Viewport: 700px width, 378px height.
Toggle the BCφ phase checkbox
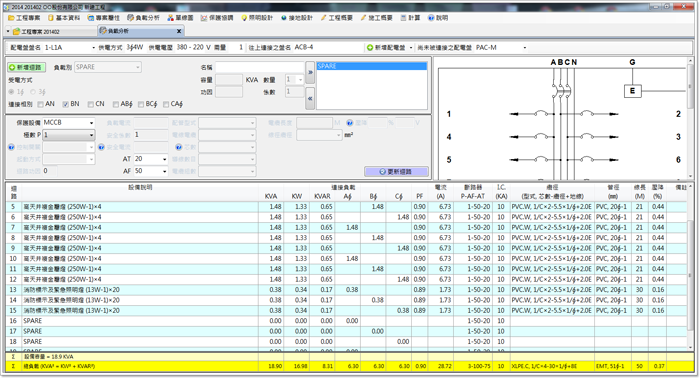141,104
